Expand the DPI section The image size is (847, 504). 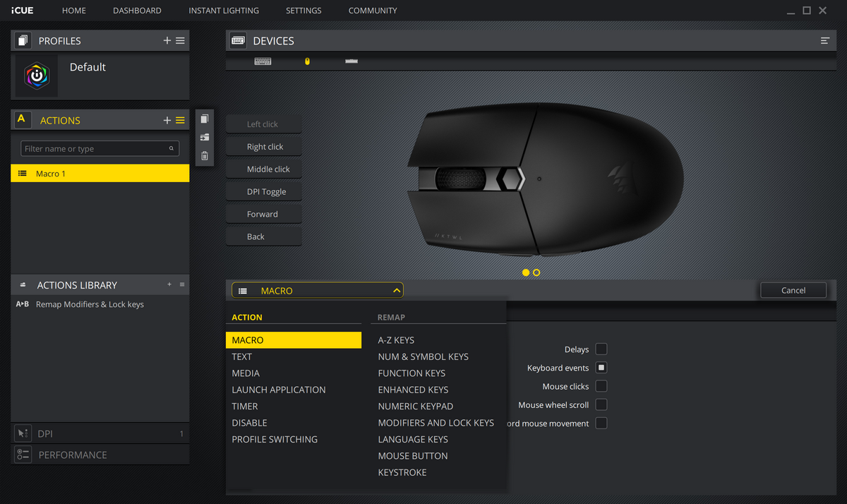[100, 433]
